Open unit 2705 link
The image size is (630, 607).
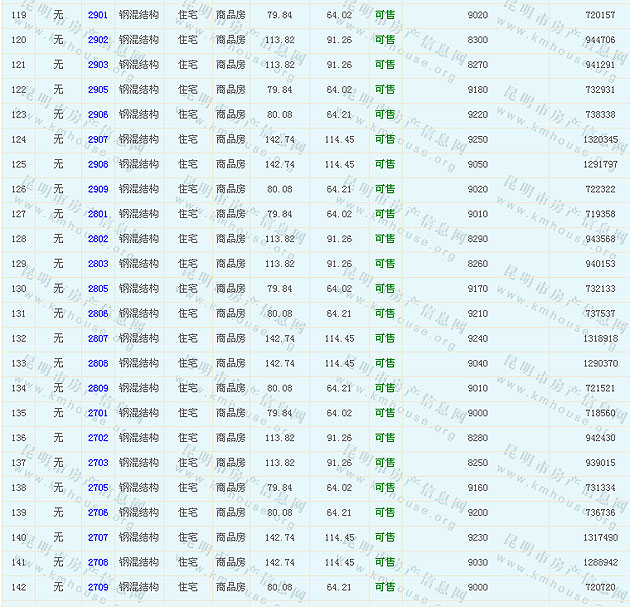(97, 488)
